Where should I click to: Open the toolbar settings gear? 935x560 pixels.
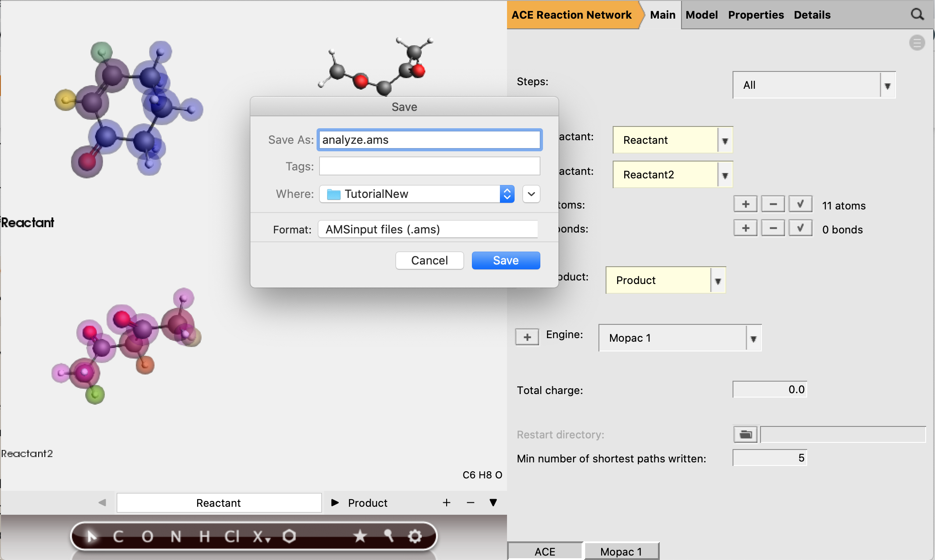click(x=415, y=536)
